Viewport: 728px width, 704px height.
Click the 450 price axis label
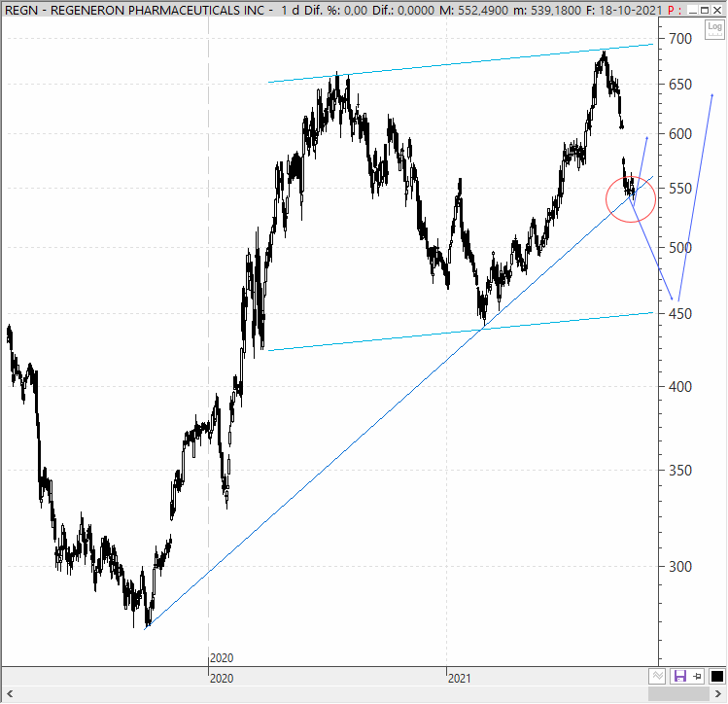pyautogui.click(x=680, y=314)
